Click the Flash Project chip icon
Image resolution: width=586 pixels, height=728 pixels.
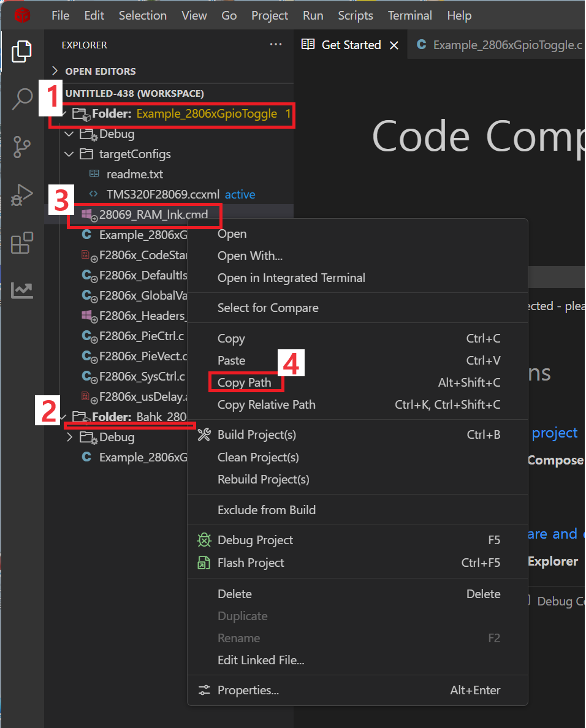[204, 563]
